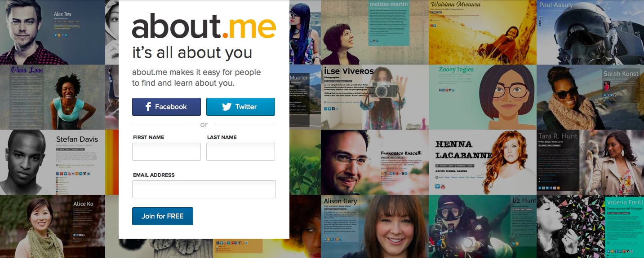Focus the Last Name field
Viewport: 644px width, 258px height.
240,152
